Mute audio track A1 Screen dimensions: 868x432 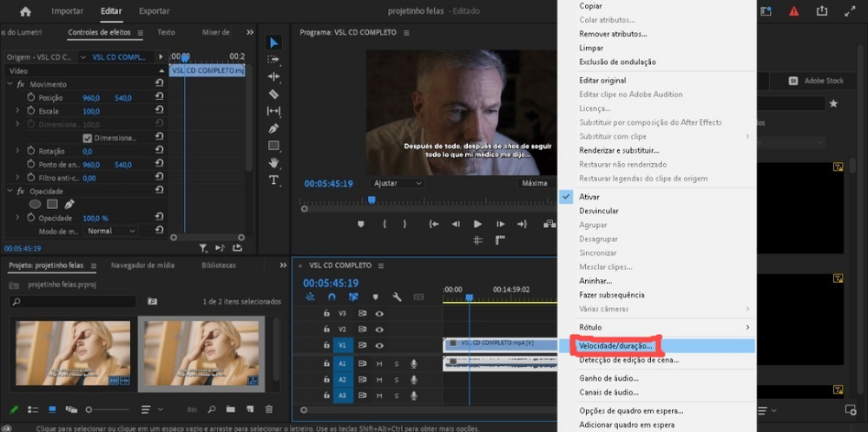point(379,364)
